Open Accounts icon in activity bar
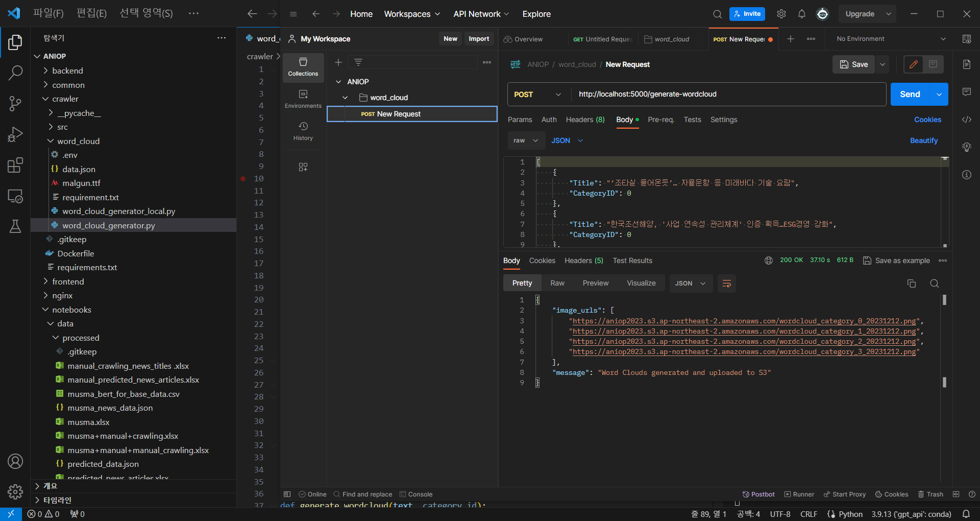Viewport: 980px width, 521px height. 15,461
